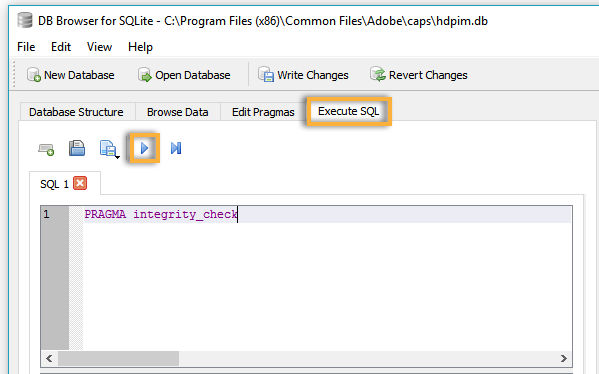
Task: Close the SQL 1 tab with red X
Action: (80, 183)
